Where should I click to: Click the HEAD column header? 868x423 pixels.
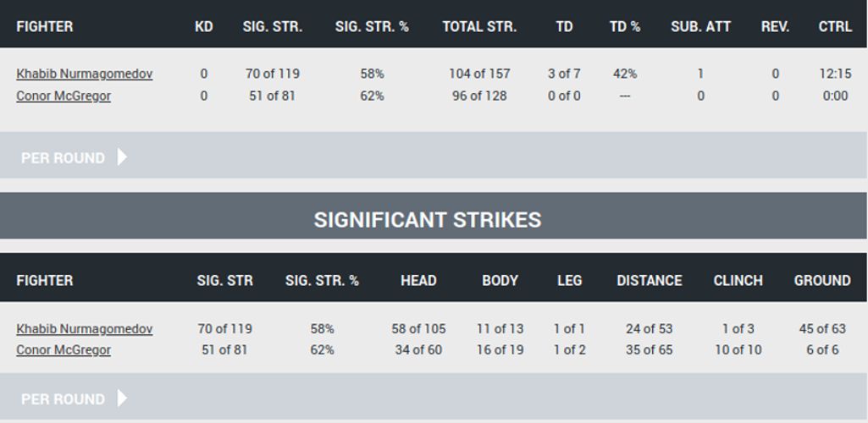tap(418, 281)
